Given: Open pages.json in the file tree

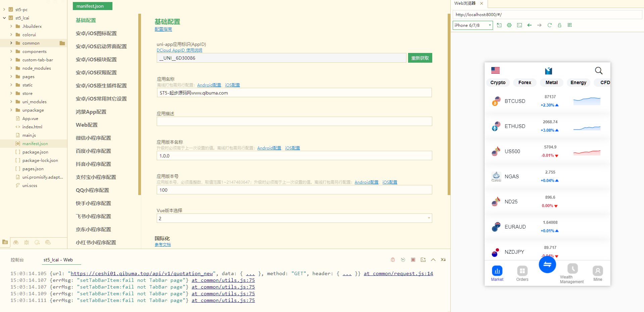Looking at the screenshot, I should [x=33, y=169].
